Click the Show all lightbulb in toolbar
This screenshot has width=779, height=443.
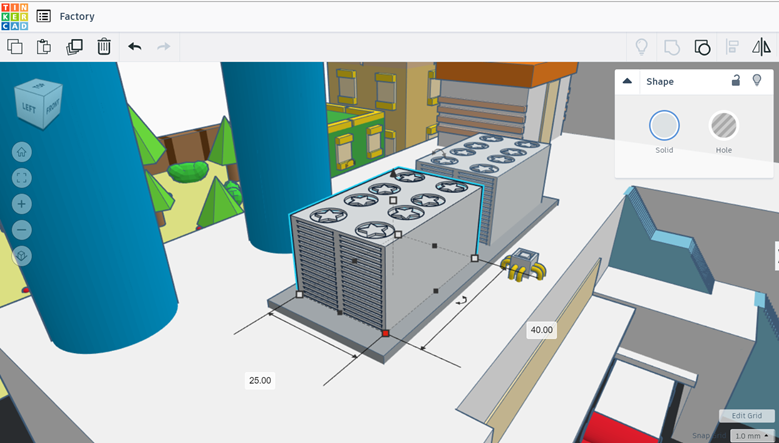[x=642, y=47]
